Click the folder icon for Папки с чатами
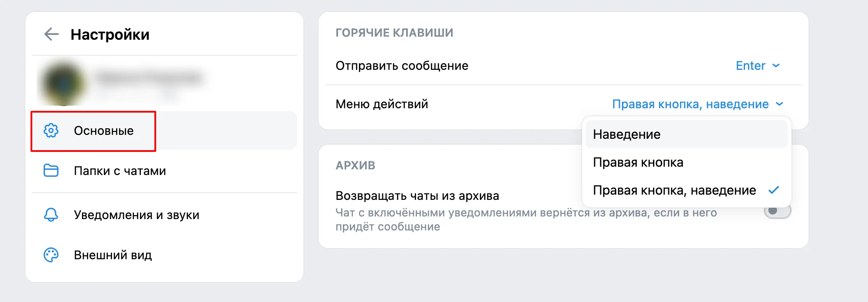Image resolution: width=868 pixels, height=302 pixels. point(51,171)
